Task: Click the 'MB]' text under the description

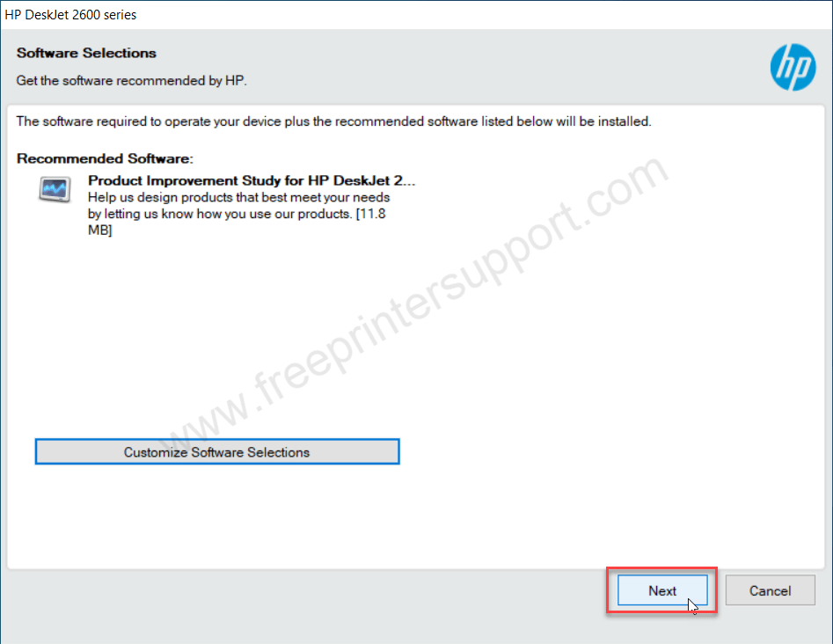Action: (x=100, y=231)
